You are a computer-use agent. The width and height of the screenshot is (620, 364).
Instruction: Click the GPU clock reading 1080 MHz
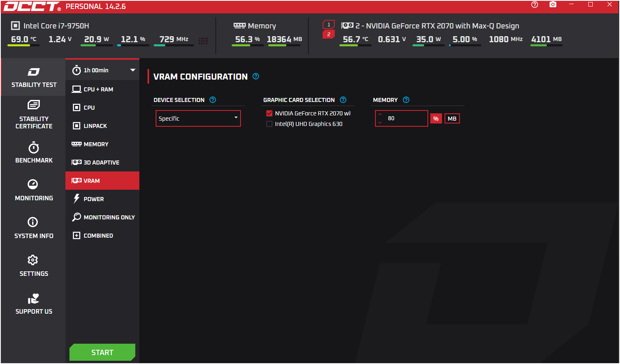(506, 39)
